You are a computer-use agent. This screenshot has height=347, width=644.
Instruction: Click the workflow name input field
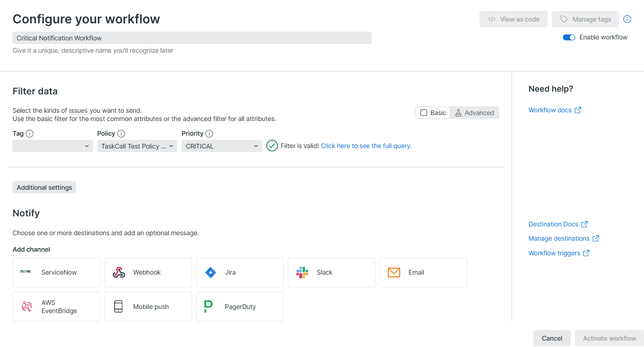coord(192,38)
